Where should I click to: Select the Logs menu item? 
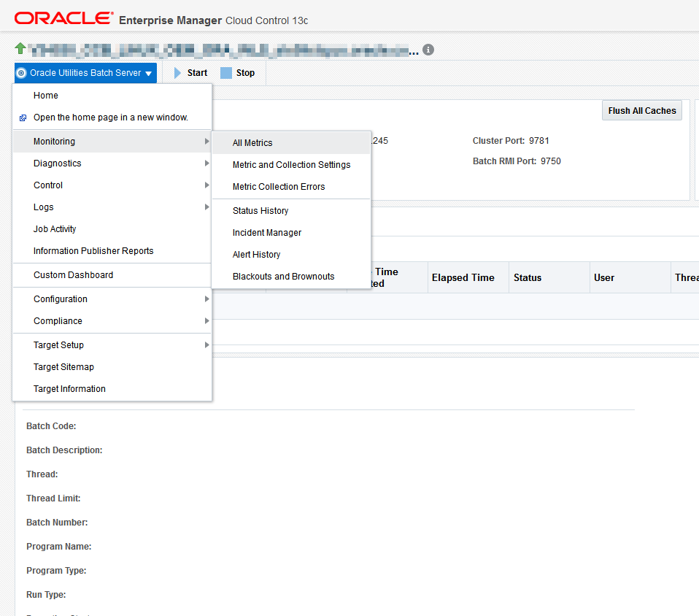112,207
